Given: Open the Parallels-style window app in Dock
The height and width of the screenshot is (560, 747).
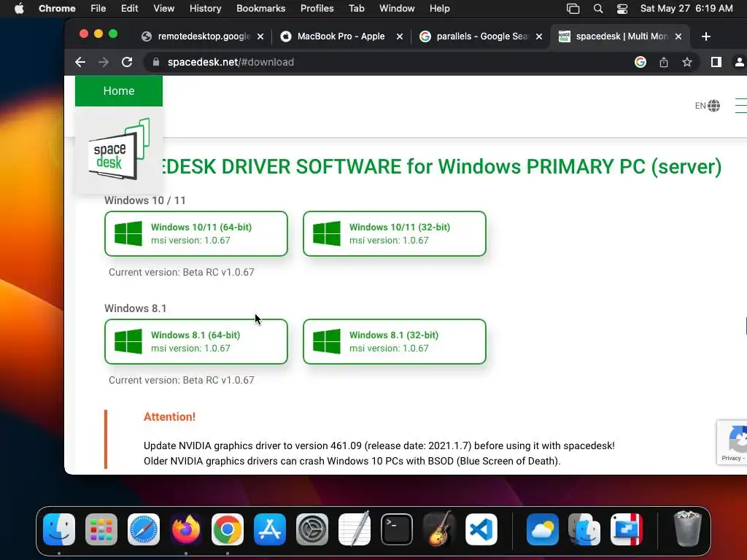Looking at the screenshot, I should (627, 529).
